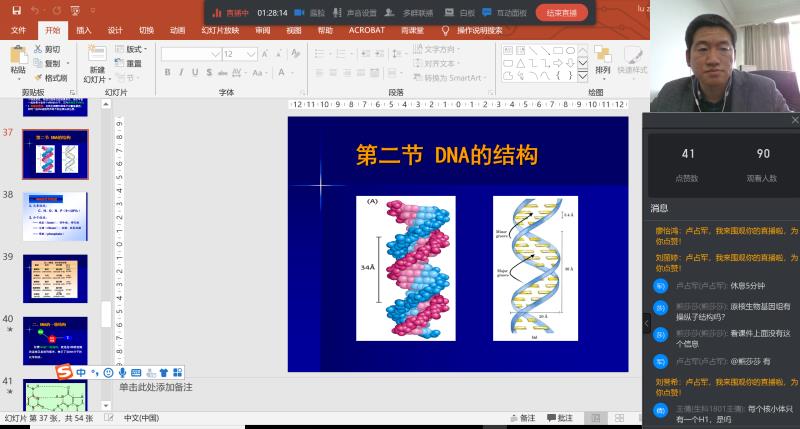This screenshot has width=800, height=429.
Task: Select slide 38 thumbnail
Action: click(56, 215)
